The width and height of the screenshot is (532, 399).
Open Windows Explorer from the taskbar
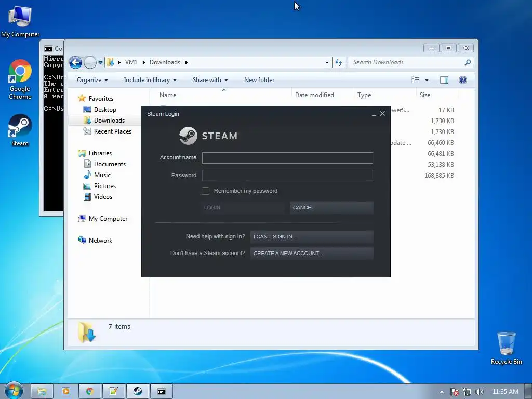(x=42, y=392)
